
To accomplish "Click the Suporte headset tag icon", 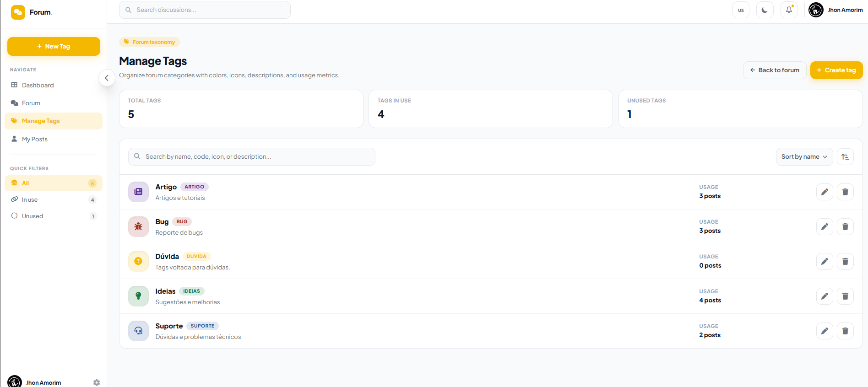I will [138, 331].
